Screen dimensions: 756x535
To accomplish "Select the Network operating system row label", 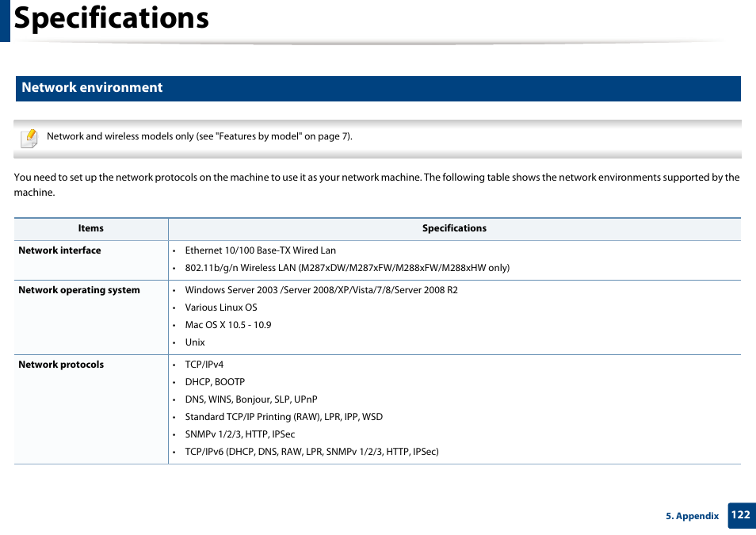I will click(79, 290).
